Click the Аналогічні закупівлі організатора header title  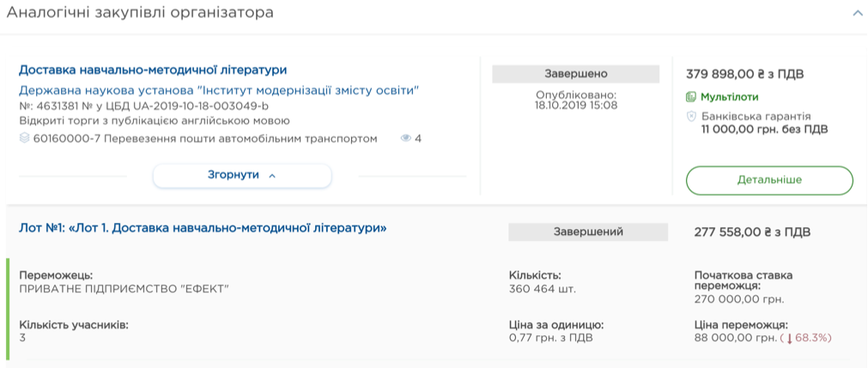click(141, 13)
